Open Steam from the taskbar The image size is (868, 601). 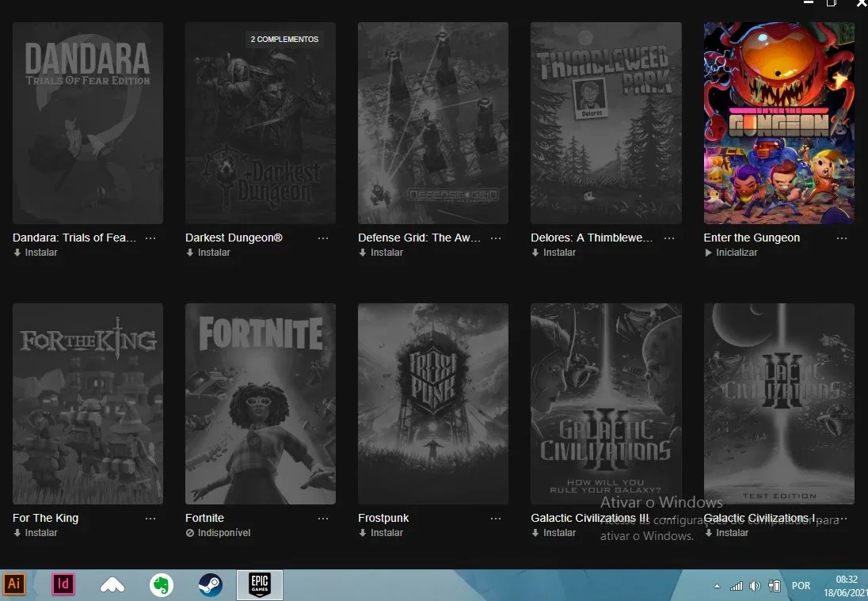pyautogui.click(x=211, y=585)
